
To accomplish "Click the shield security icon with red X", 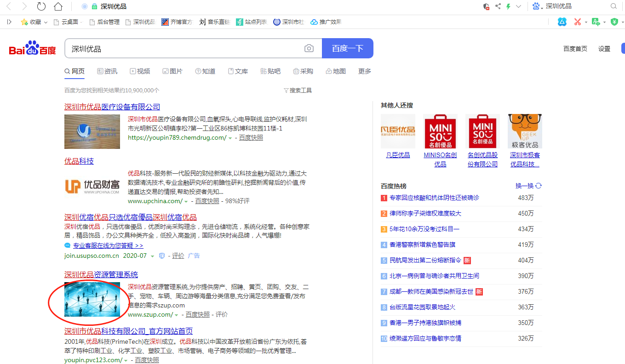I will pos(486,6).
